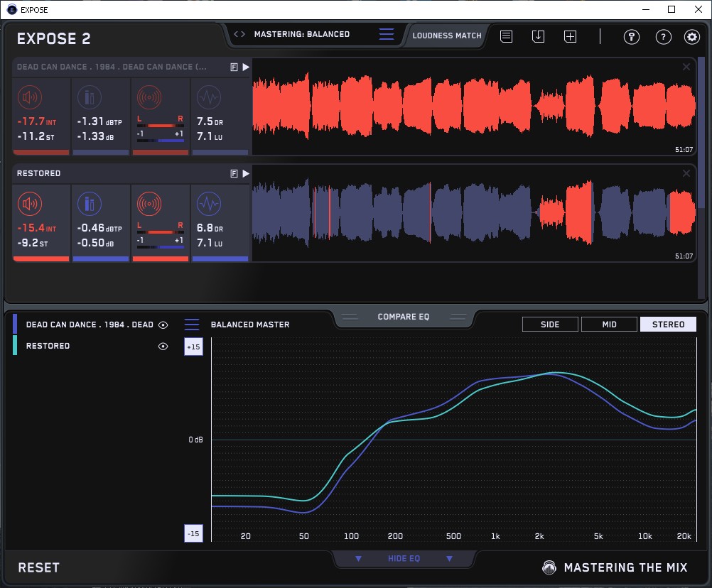The height and width of the screenshot is (588, 712).
Task: Open the tips lightbulb icon
Action: [631, 37]
